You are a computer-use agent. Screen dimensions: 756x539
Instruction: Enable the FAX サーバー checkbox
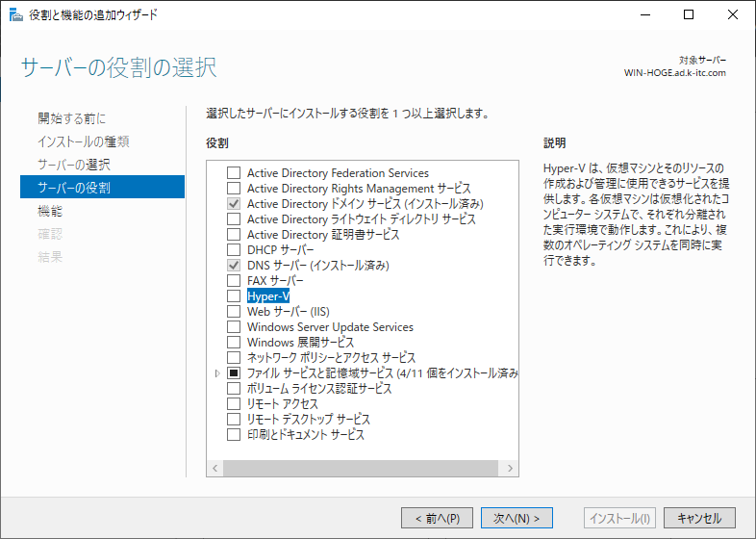coord(234,281)
